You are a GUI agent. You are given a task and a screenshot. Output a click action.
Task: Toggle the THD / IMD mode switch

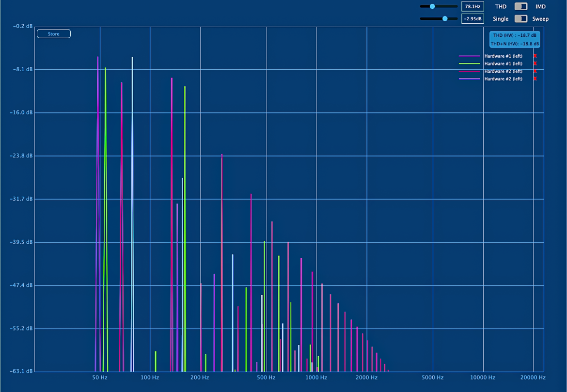tap(520, 6)
